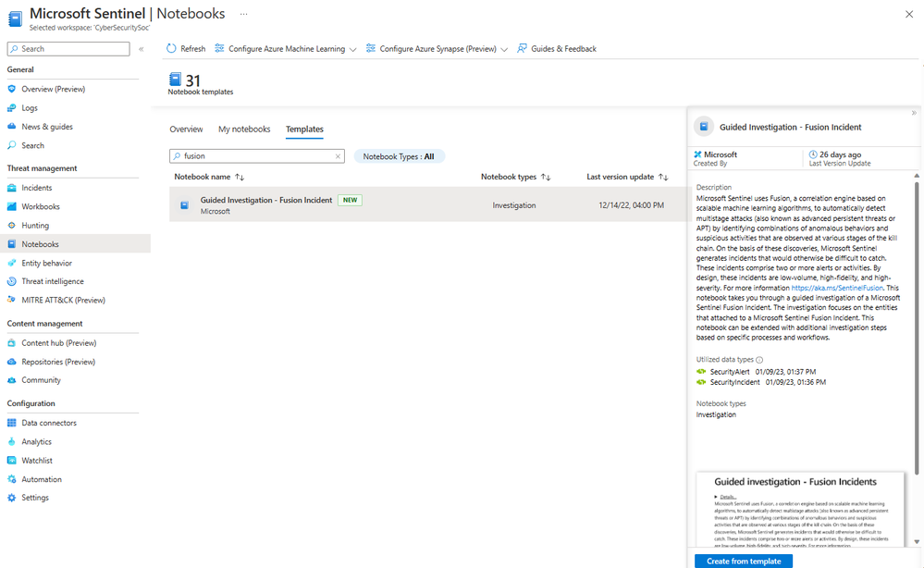Click the News & guides cloud icon
This screenshot has height=568, width=924.
click(x=12, y=127)
